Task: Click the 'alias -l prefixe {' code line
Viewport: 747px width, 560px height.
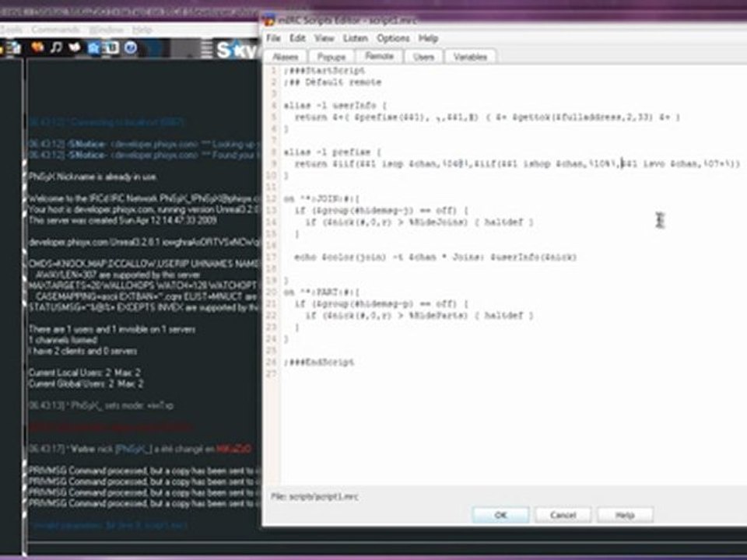Action: 332,152
